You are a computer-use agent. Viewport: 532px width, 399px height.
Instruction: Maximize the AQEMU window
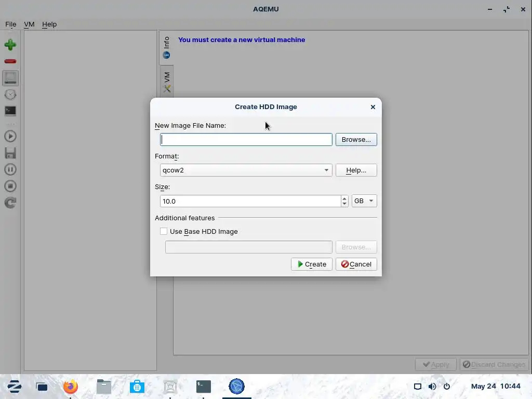pos(507,9)
